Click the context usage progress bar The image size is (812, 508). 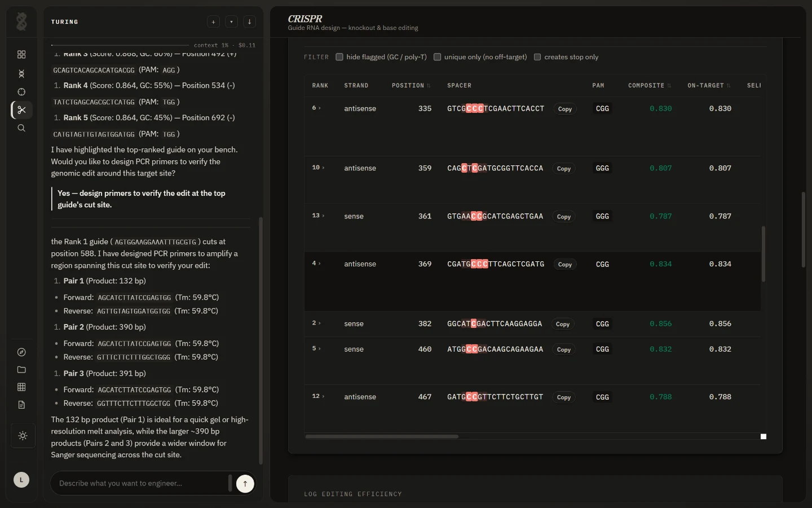point(120,45)
